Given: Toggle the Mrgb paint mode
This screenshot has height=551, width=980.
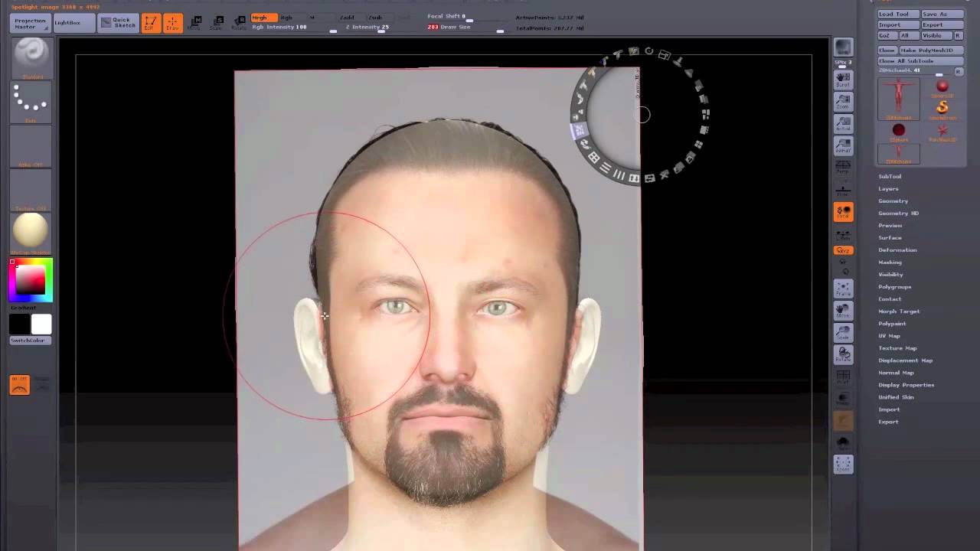Looking at the screenshot, I should tap(263, 17).
